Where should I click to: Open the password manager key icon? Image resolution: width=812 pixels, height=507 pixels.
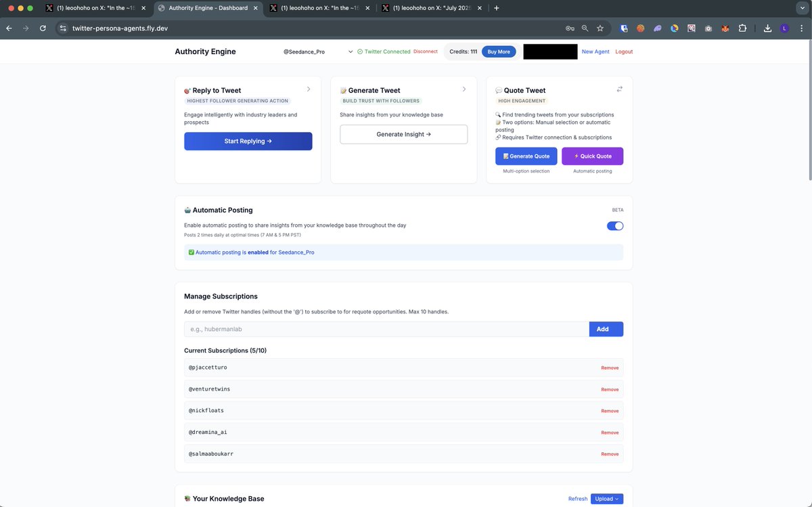pyautogui.click(x=570, y=28)
